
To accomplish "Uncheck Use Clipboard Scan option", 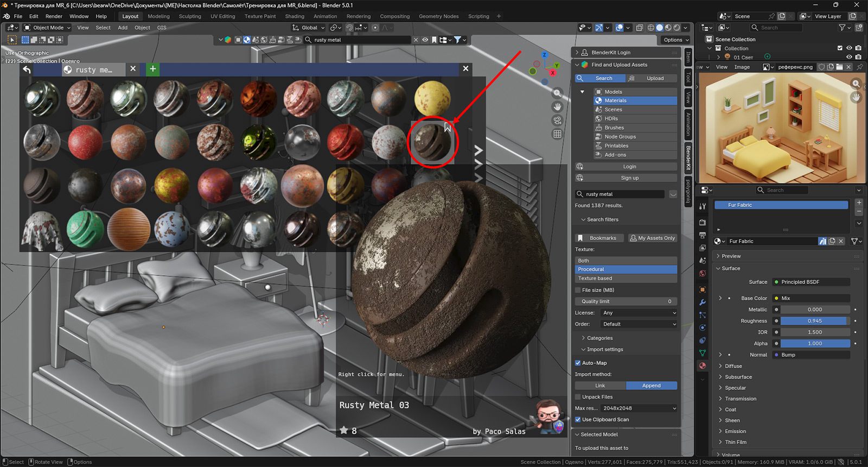I will [578, 419].
